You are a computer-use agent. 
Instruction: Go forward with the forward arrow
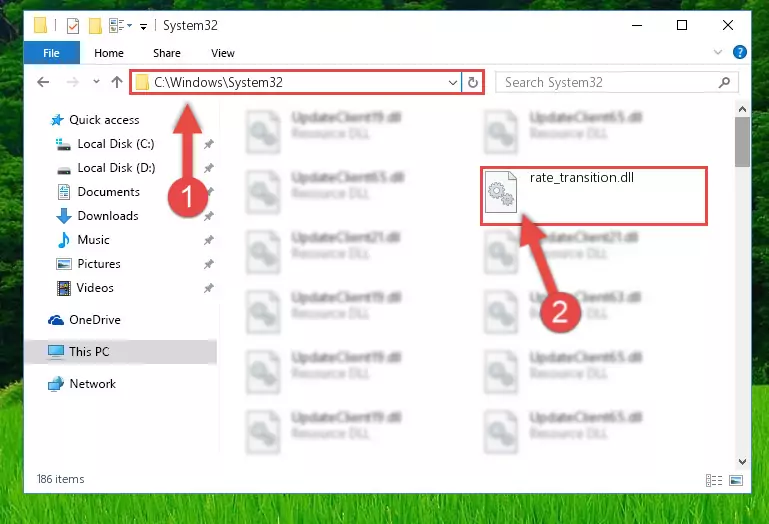73,82
